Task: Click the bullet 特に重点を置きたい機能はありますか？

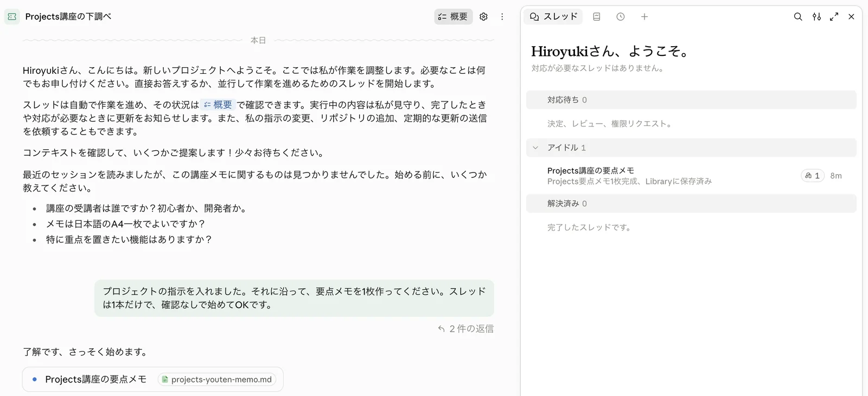Action: coord(129,240)
